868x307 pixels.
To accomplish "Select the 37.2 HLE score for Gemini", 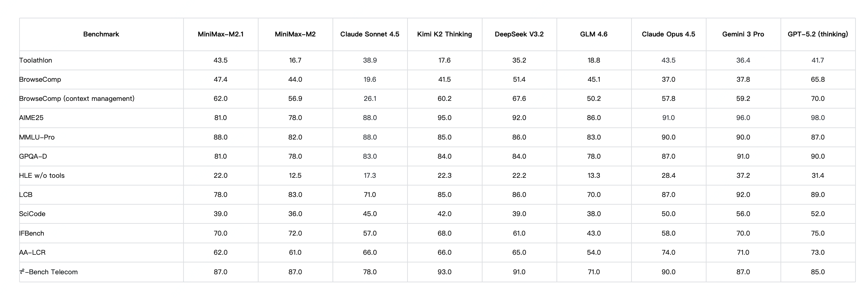I will pyautogui.click(x=743, y=176).
